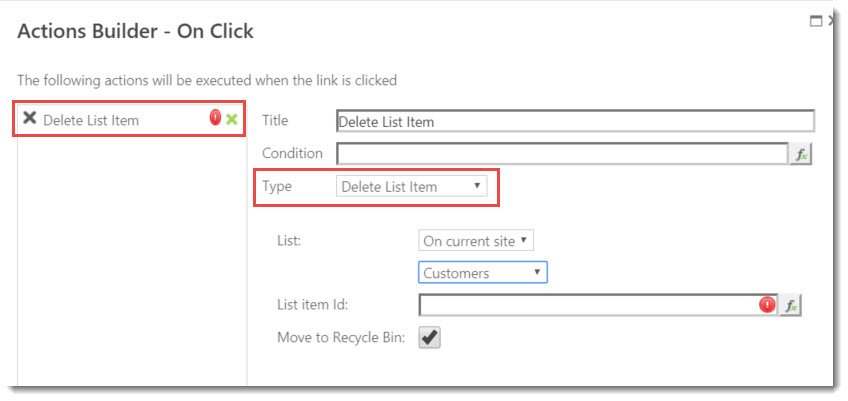Click the red error icon inside List item Id field
This screenshot has width=848, height=401.
767,305
